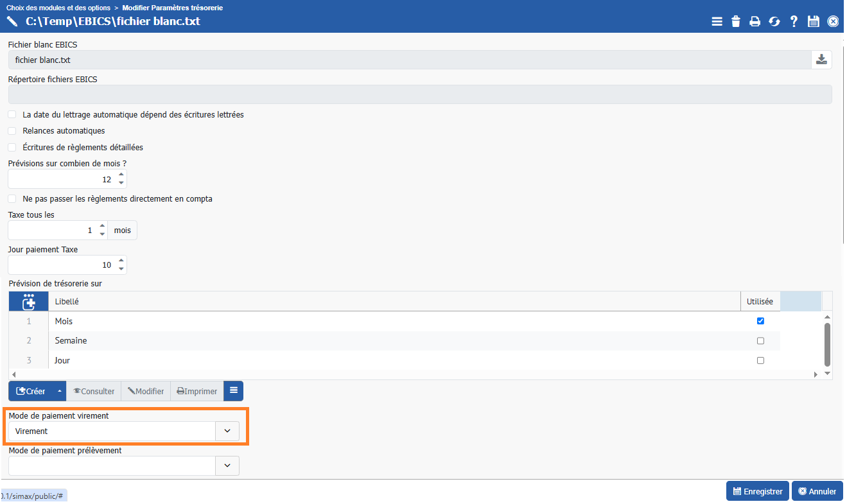
Task: Click the Annuler button
Action: point(817,491)
